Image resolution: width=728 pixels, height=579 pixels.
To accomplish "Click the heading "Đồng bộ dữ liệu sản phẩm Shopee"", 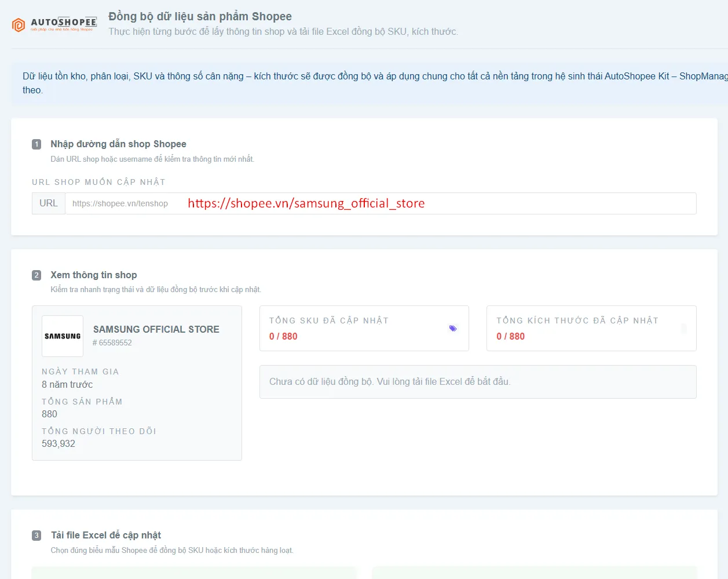I will point(200,16).
